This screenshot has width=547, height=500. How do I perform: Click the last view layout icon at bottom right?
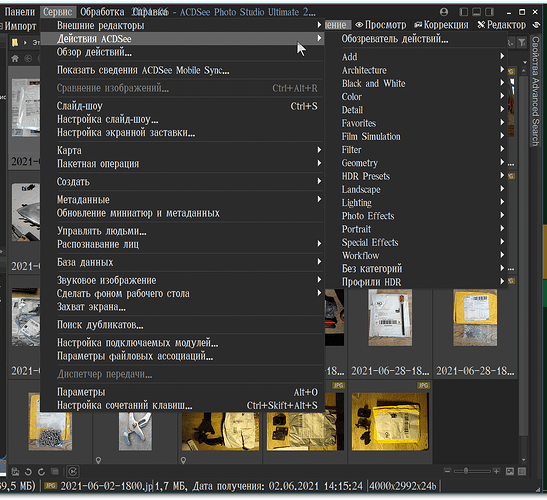click(522, 472)
